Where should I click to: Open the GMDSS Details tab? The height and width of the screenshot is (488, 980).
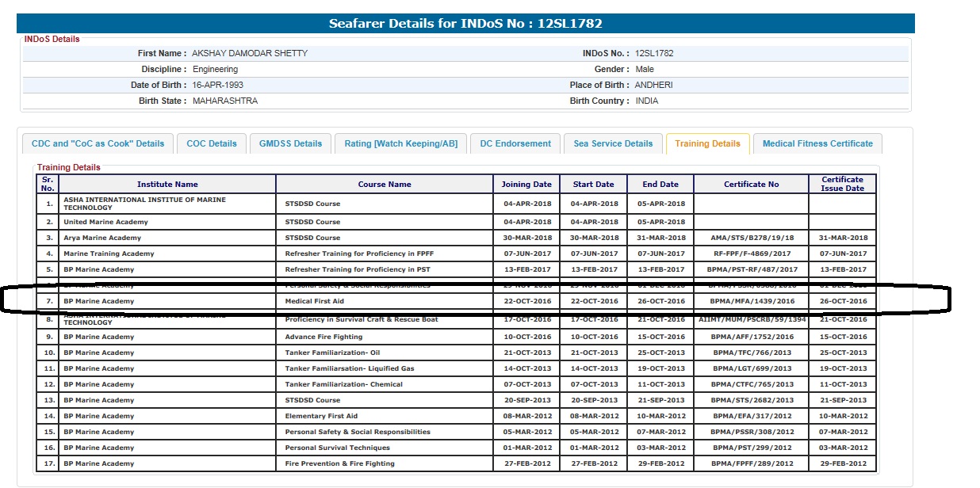point(291,143)
